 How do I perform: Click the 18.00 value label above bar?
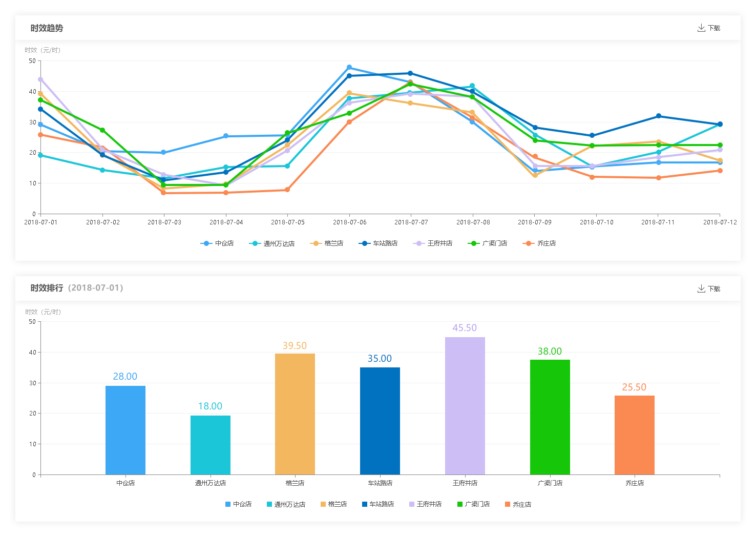coord(211,406)
